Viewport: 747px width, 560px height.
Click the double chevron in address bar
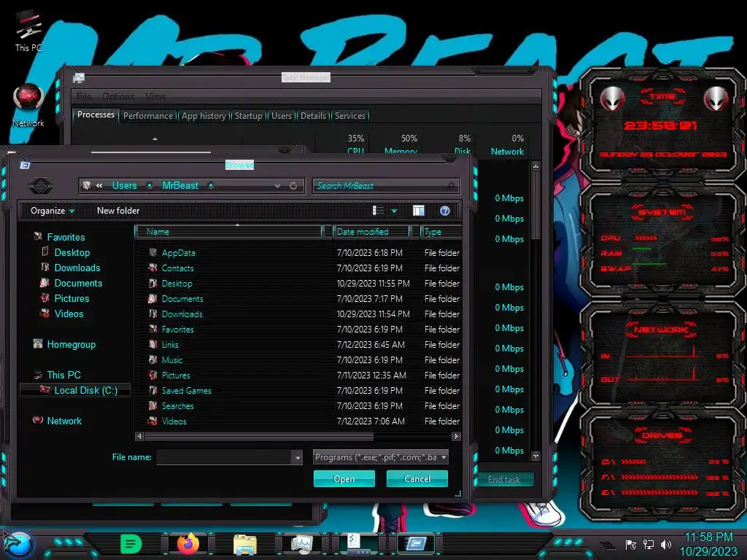point(99,186)
